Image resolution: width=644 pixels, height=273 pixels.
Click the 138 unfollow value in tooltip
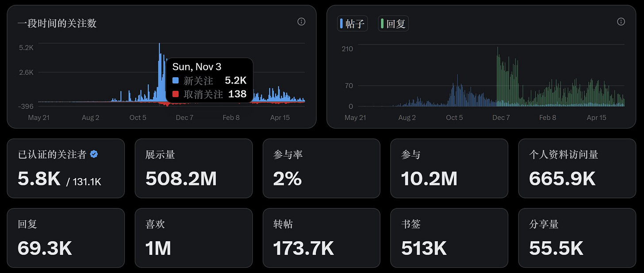coord(238,94)
